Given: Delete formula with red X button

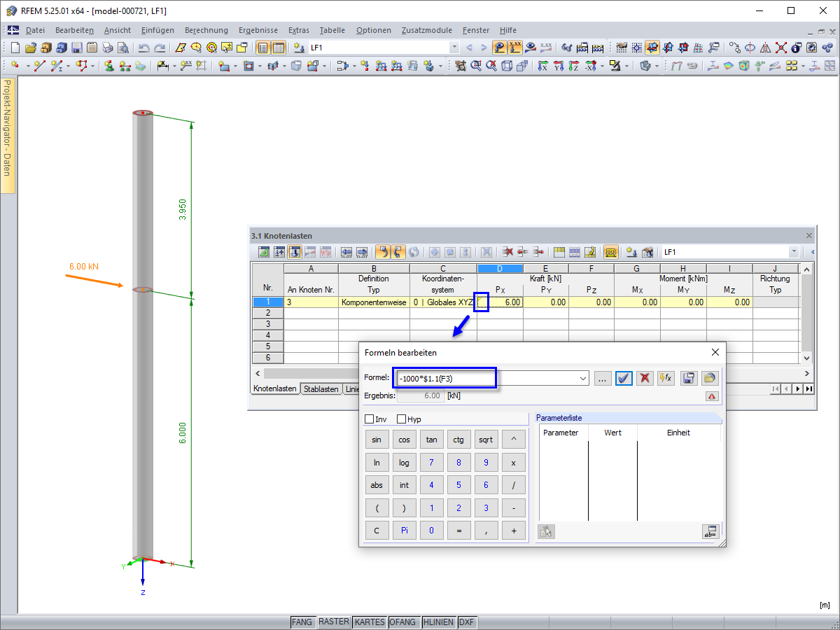Looking at the screenshot, I should [645, 378].
